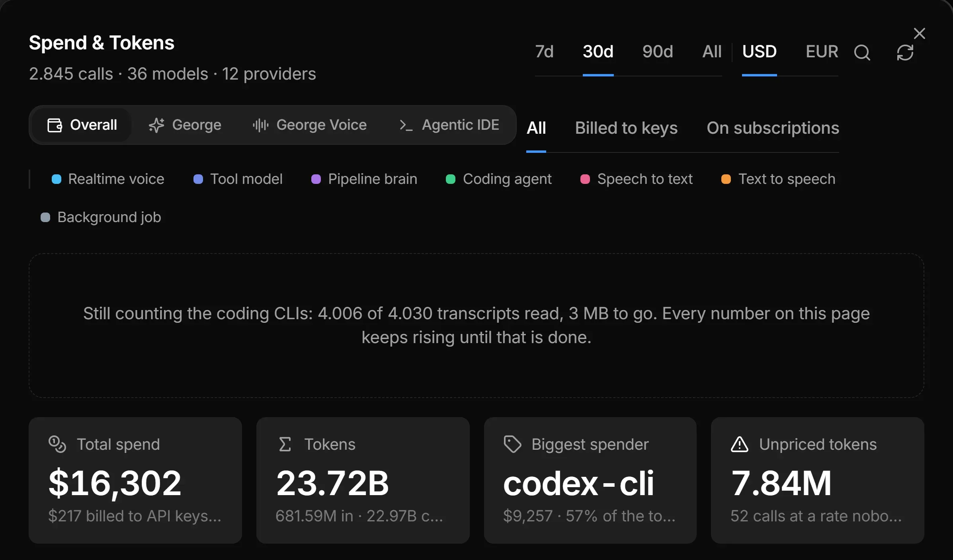Click the "52 calls at a rate nobo..." text
The width and height of the screenshot is (953, 560).
816,516
